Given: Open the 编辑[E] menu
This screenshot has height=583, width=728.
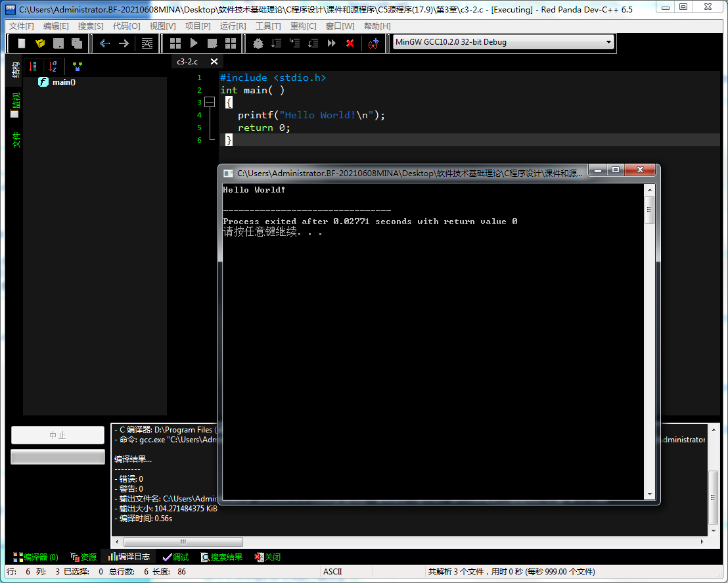Looking at the screenshot, I should click(x=56, y=26).
